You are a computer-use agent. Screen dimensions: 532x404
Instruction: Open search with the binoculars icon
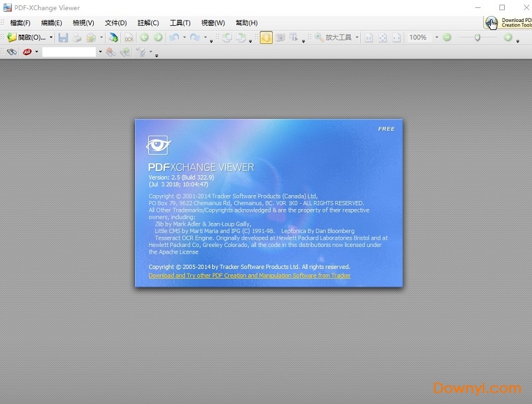click(x=12, y=50)
